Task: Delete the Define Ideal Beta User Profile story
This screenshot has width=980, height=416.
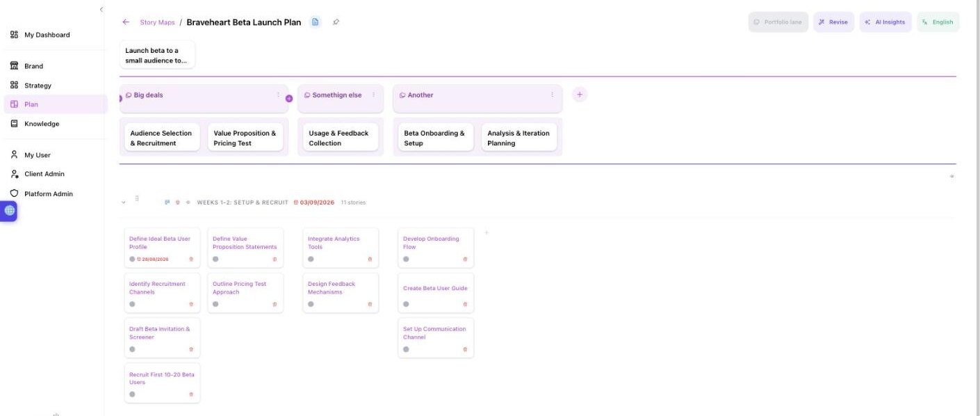Action: pos(191,259)
